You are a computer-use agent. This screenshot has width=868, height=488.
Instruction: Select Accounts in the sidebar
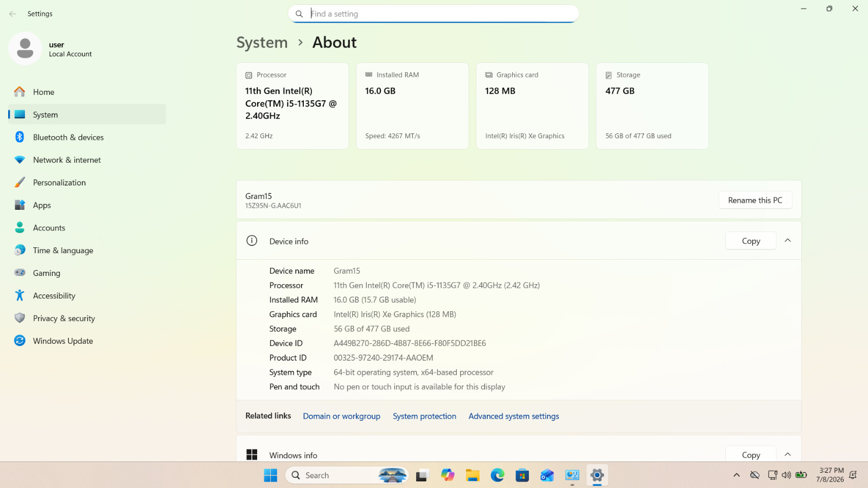coord(87,228)
